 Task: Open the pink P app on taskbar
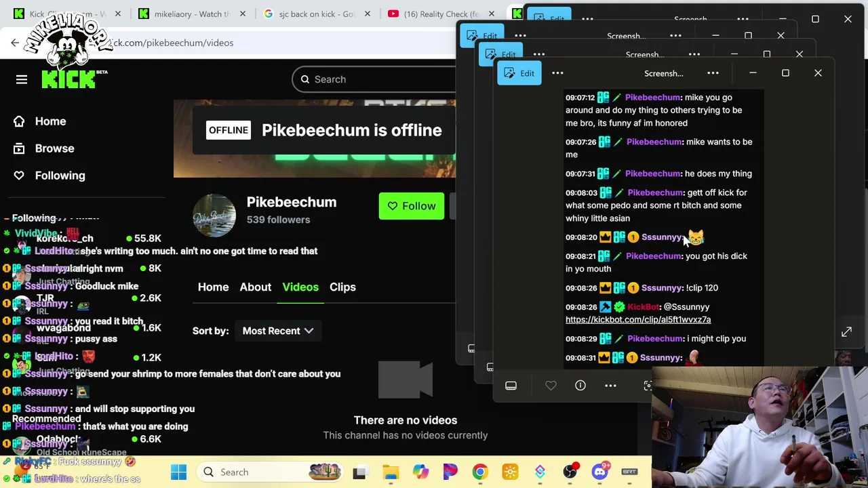click(450, 472)
